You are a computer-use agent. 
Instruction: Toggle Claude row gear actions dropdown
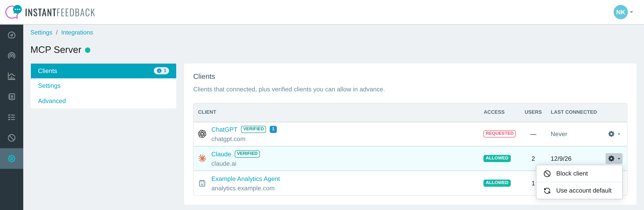[x=614, y=159]
